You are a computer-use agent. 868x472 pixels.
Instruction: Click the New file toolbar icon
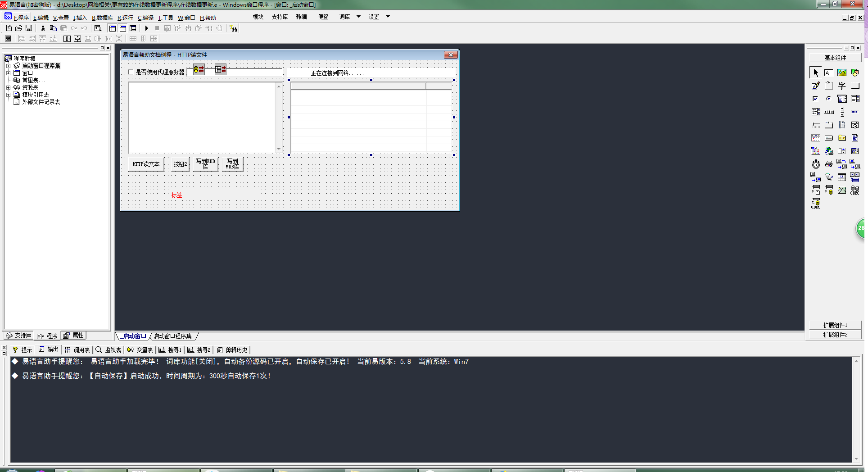point(9,28)
